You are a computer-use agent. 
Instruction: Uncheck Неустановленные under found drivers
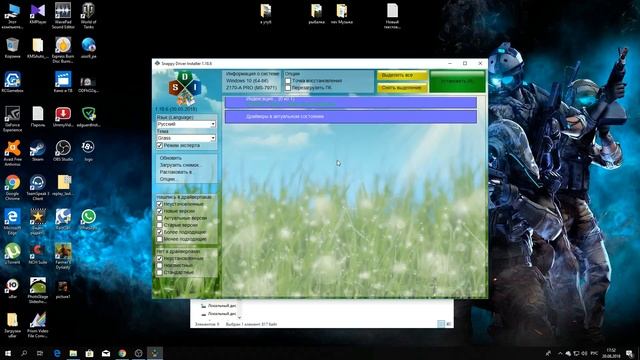(x=160, y=204)
